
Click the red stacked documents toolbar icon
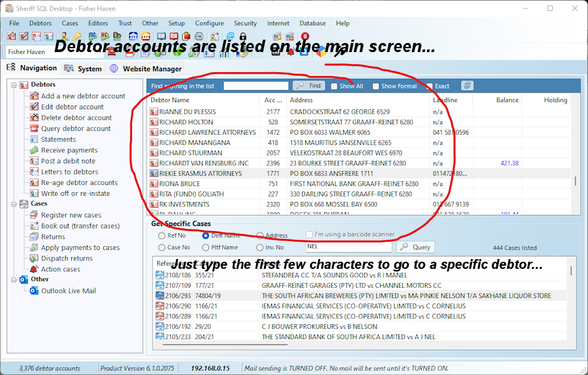tap(186, 36)
